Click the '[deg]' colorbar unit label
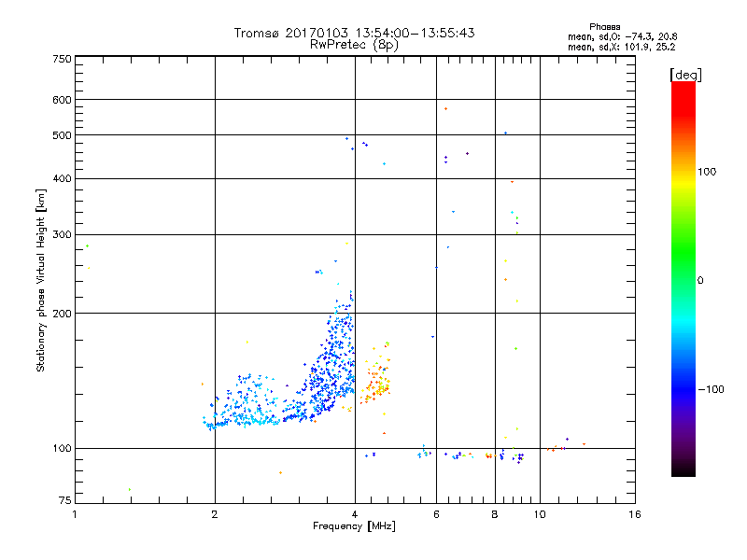Image resolution: width=747 pixels, height=560 pixels. tap(685, 75)
